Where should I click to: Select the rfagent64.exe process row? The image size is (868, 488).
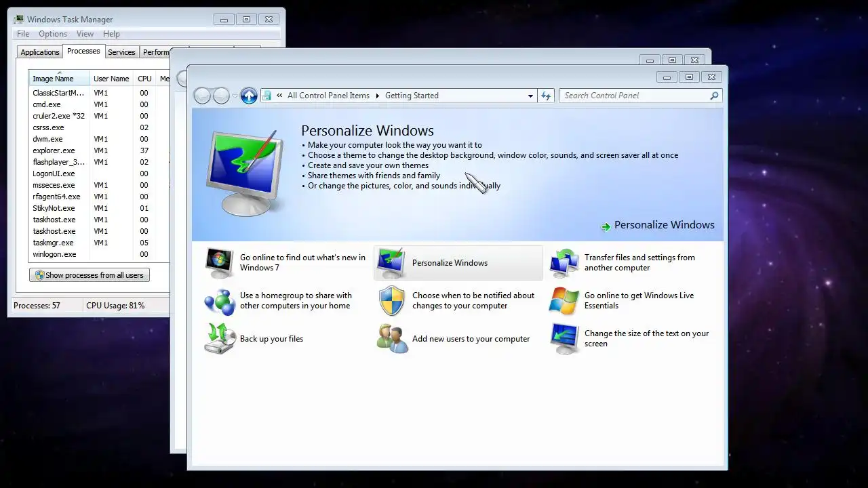(x=98, y=197)
